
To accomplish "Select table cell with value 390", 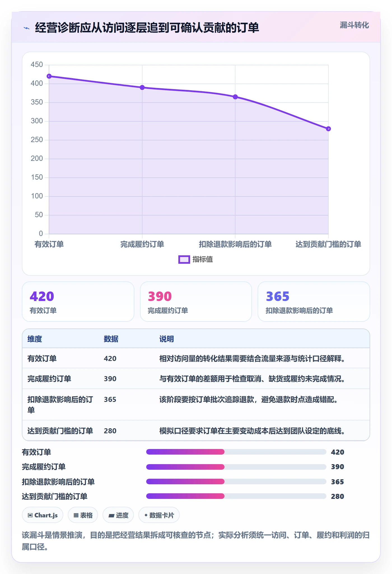I will click(x=110, y=379).
